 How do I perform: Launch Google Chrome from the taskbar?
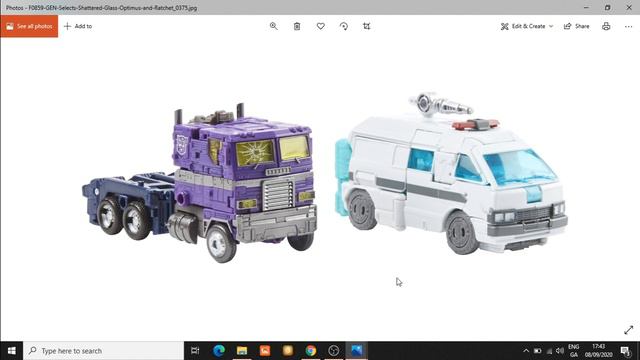point(311,351)
